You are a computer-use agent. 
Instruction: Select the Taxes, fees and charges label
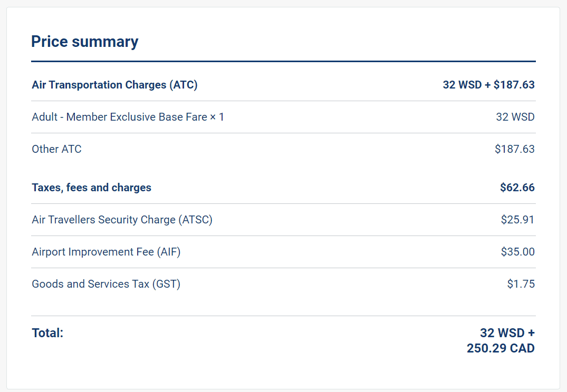[91, 188]
